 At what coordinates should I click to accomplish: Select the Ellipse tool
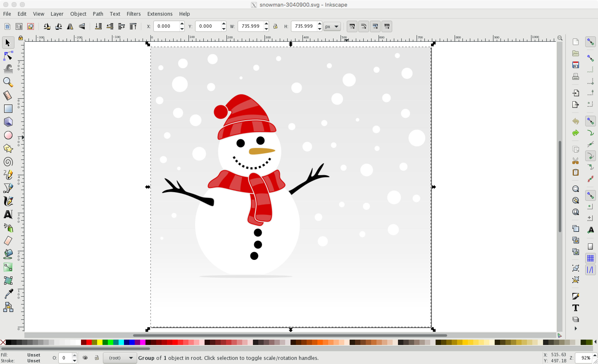click(8, 135)
